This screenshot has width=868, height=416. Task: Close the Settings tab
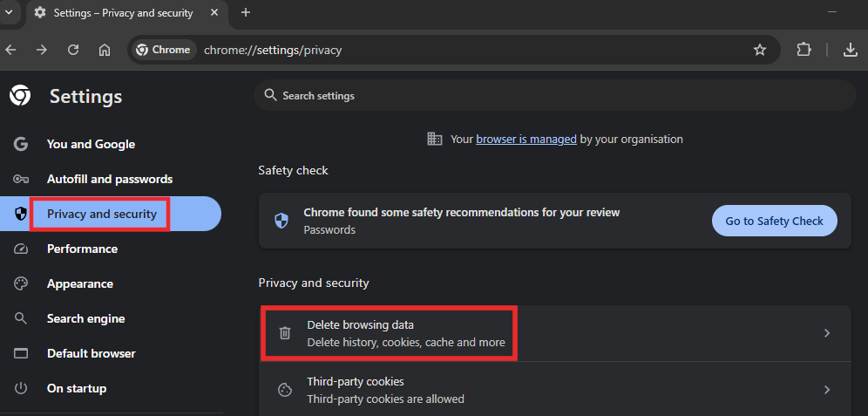pyautogui.click(x=214, y=13)
